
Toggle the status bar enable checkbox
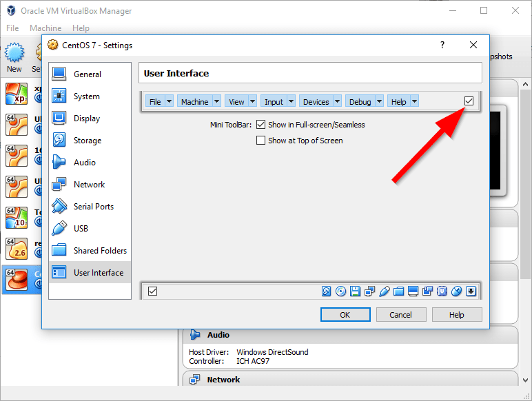153,291
